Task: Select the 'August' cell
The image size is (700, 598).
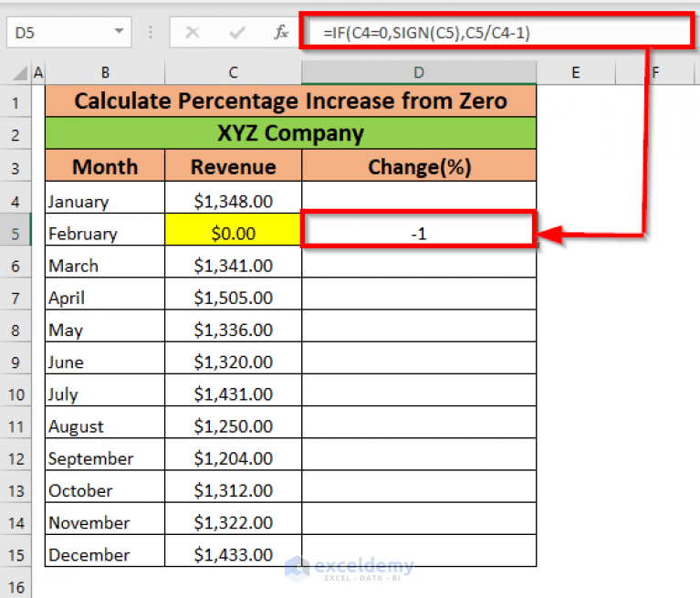Action: pyautogui.click(x=105, y=423)
